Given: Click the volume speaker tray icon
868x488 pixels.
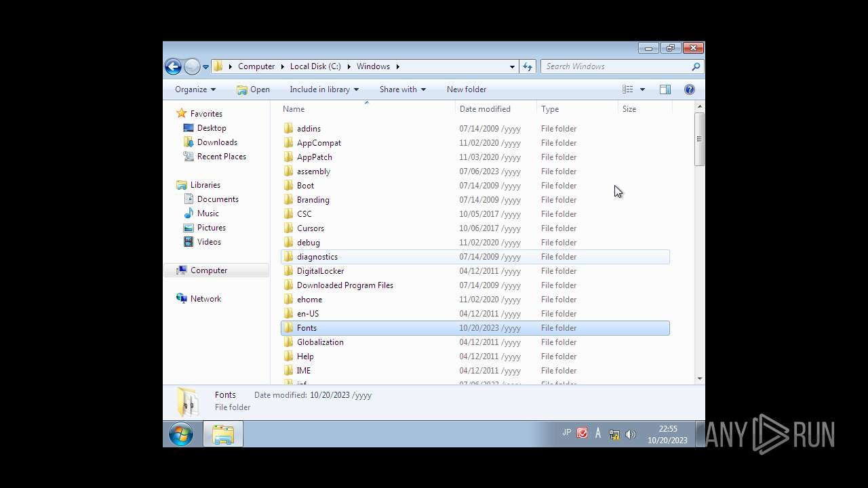Looking at the screenshot, I should click(x=630, y=434).
